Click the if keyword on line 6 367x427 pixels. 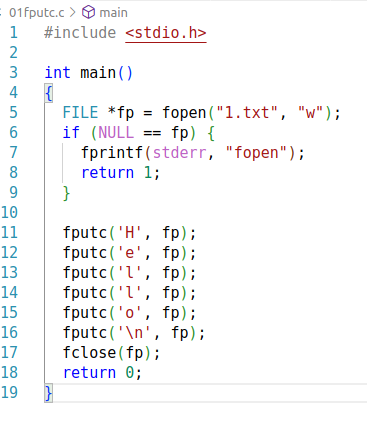(x=71, y=133)
